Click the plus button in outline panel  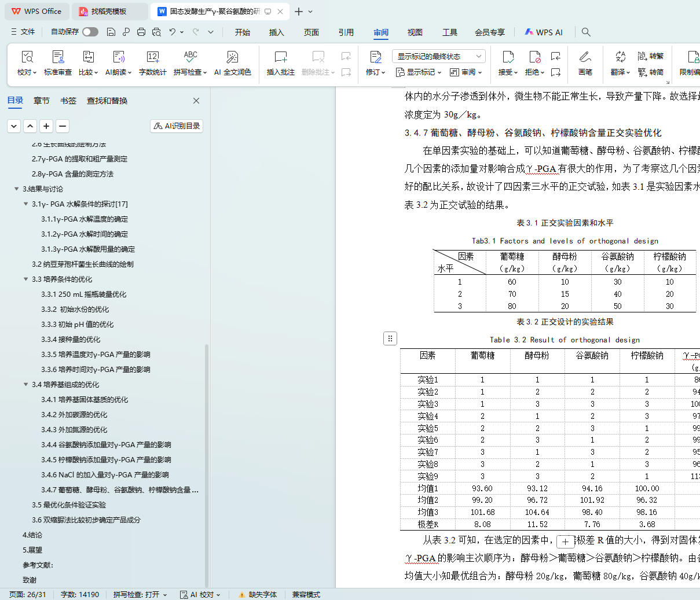(x=46, y=126)
